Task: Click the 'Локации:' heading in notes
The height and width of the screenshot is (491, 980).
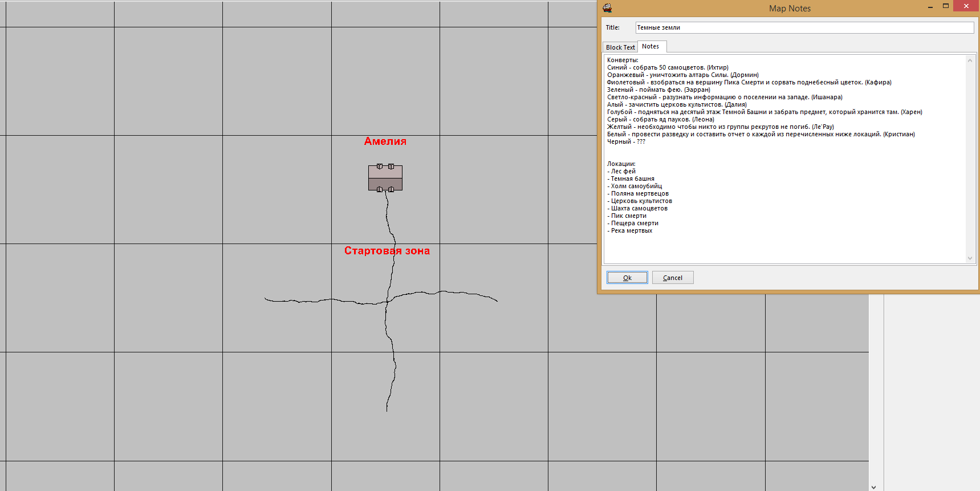Action: (621, 164)
